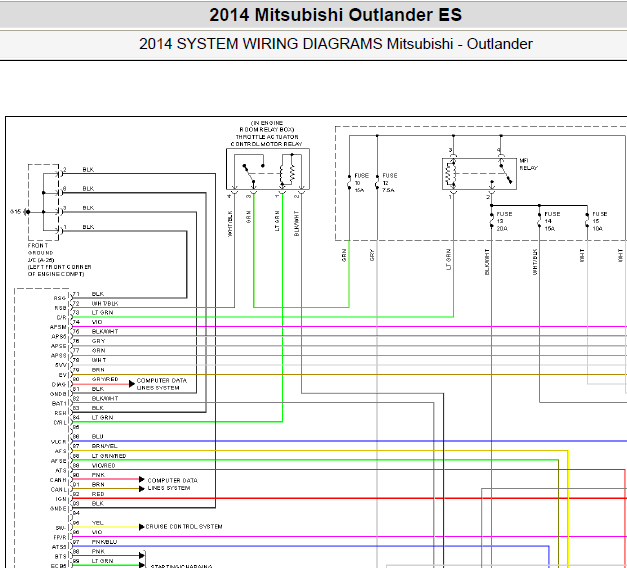Screen dimensions: 627x568
Task: Select the 'BRN' wire label at pin 79
Action: point(98,370)
